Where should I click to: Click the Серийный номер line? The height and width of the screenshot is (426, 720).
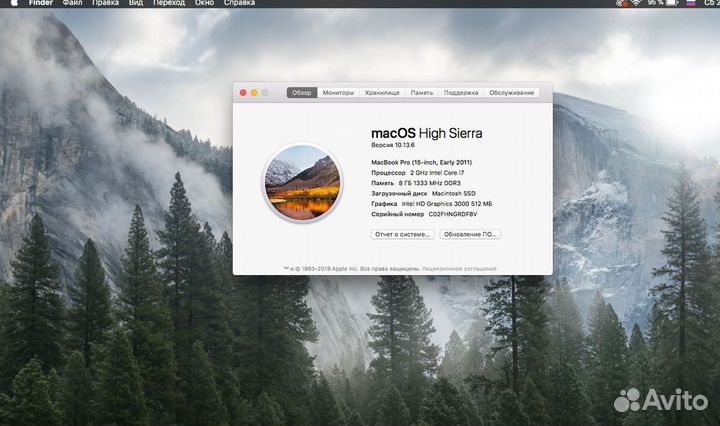click(424, 214)
